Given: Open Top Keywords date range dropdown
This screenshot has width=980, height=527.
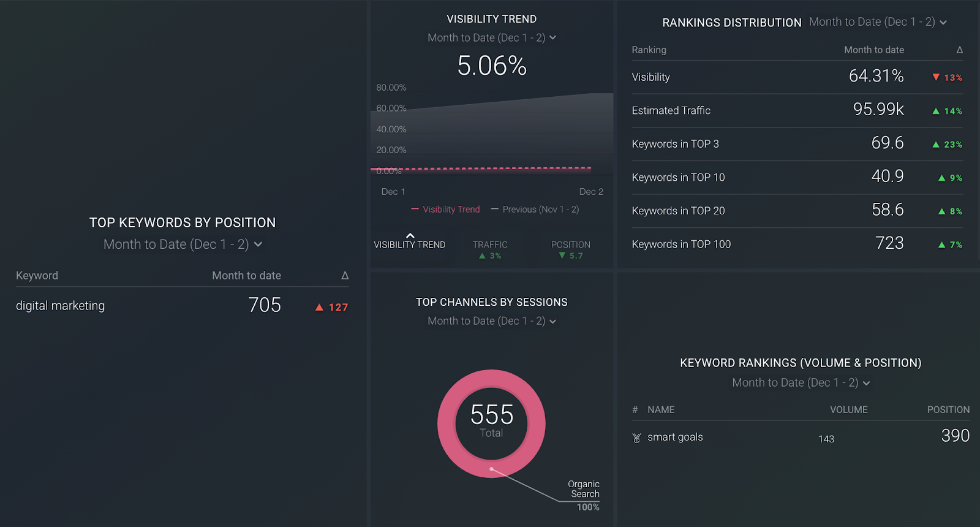Looking at the screenshot, I should tap(183, 245).
